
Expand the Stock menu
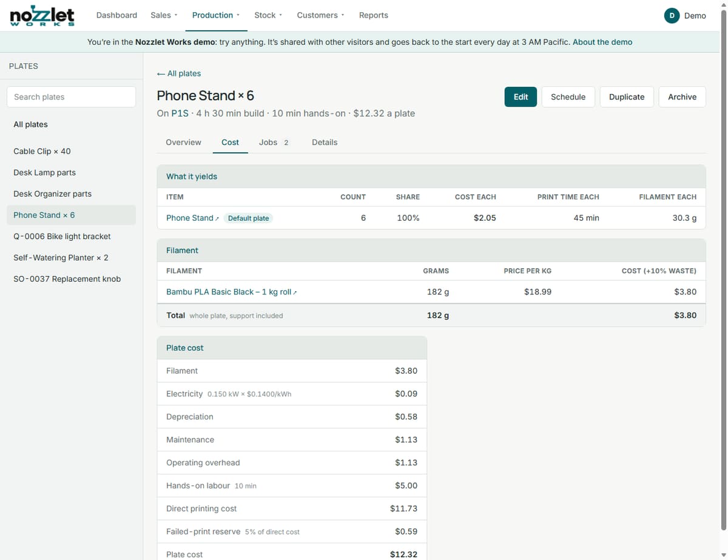(268, 15)
